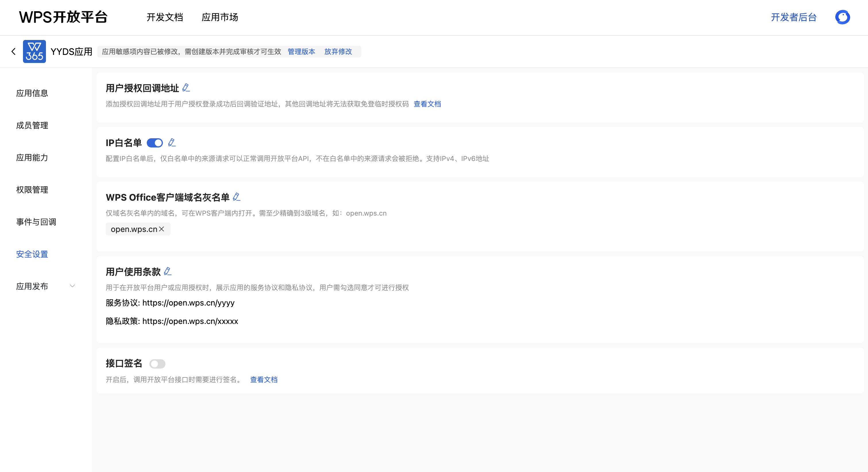Edit WPS Office客户端域名灰名单 via pencil icon
The image size is (868, 472).
[x=237, y=197]
